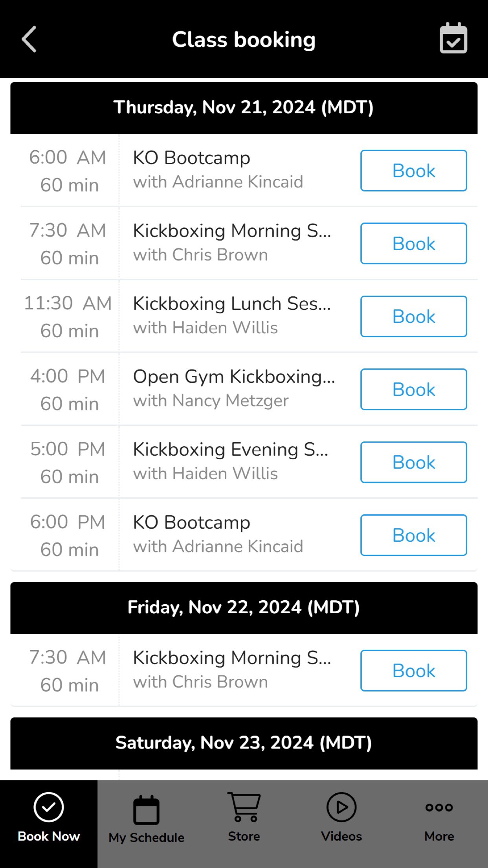The height and width of the screenshot is (868, 488).
Task: Open the calendar checkmark icon in header
Action: [453, 39]
